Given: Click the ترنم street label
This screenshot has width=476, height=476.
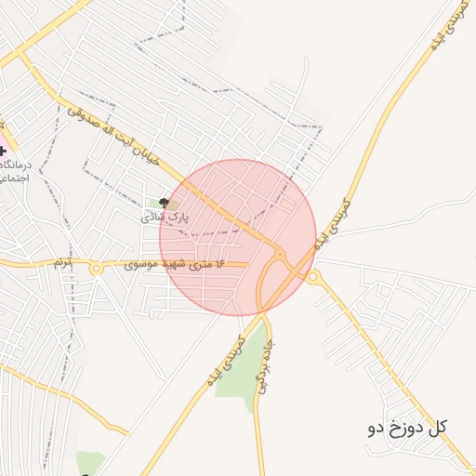Looking at the screenshot, I should tap(63, 263).
